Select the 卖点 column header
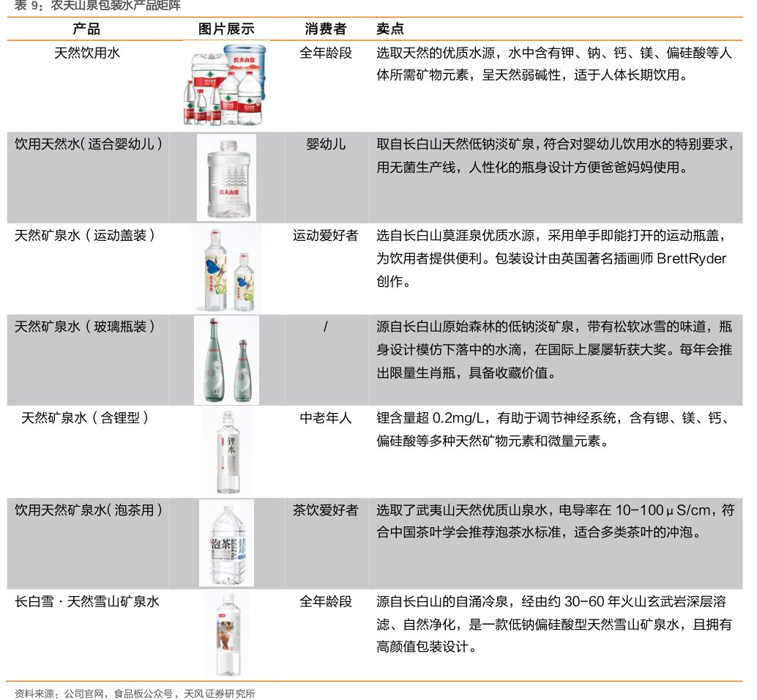757x700 pixels. [x=390, y=29]
